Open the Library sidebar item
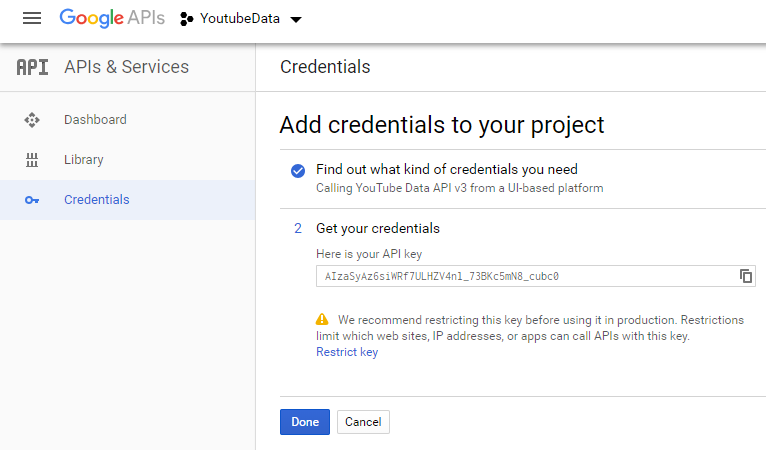Screen dimensions: 766x450 pos(128,160)
